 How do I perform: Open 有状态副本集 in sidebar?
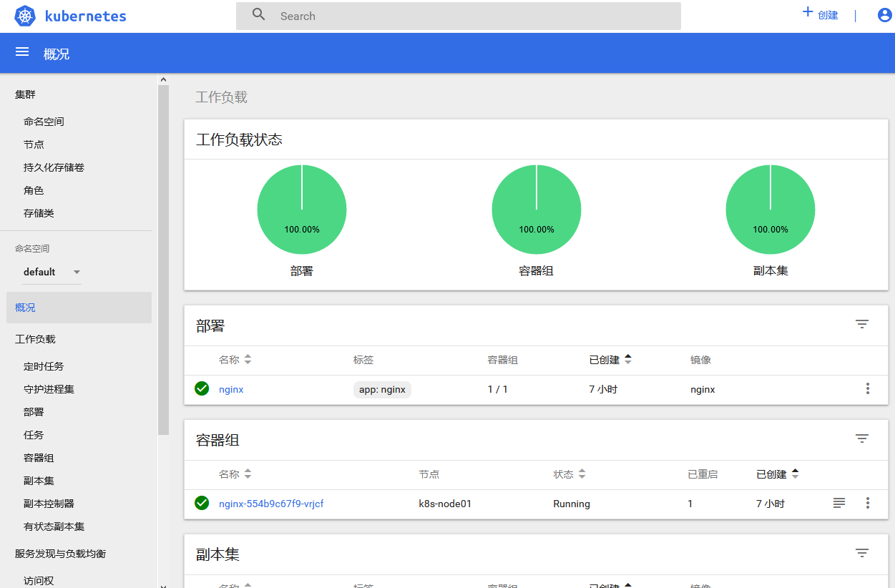(54, 526)
